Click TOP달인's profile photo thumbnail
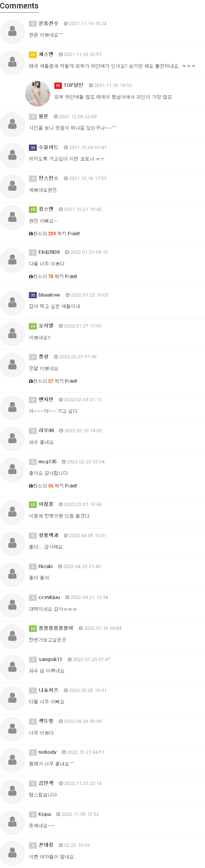 tap(37, 94)
